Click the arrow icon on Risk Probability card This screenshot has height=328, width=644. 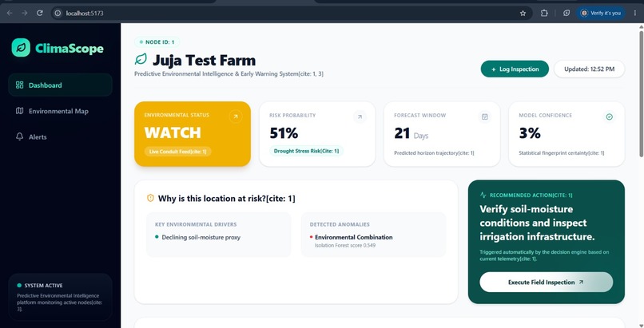(x=360, y=117)
